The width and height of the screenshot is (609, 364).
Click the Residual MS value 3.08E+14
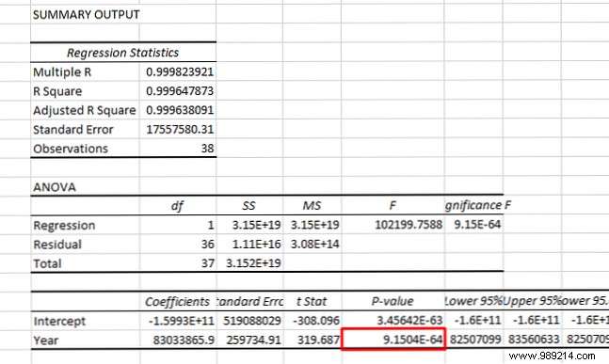coord(314,245)
